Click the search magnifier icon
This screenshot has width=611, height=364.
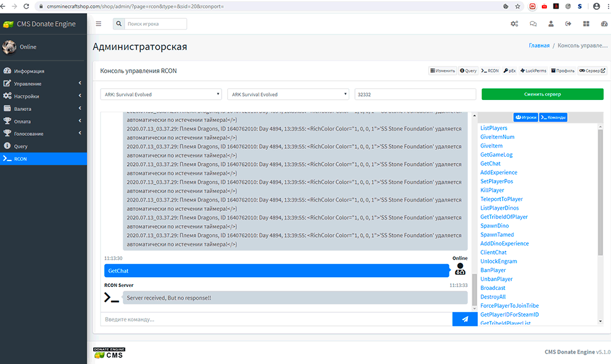coord(118,24)
